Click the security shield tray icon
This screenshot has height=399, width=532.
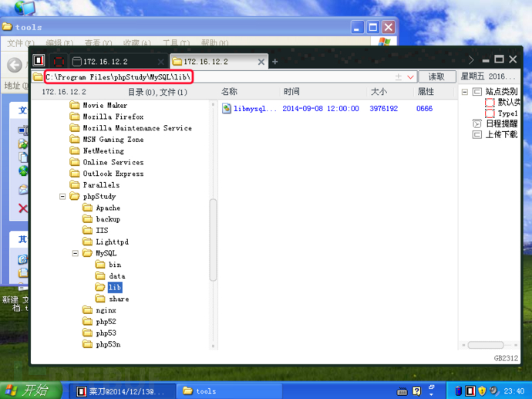click(x=481, y=391)
